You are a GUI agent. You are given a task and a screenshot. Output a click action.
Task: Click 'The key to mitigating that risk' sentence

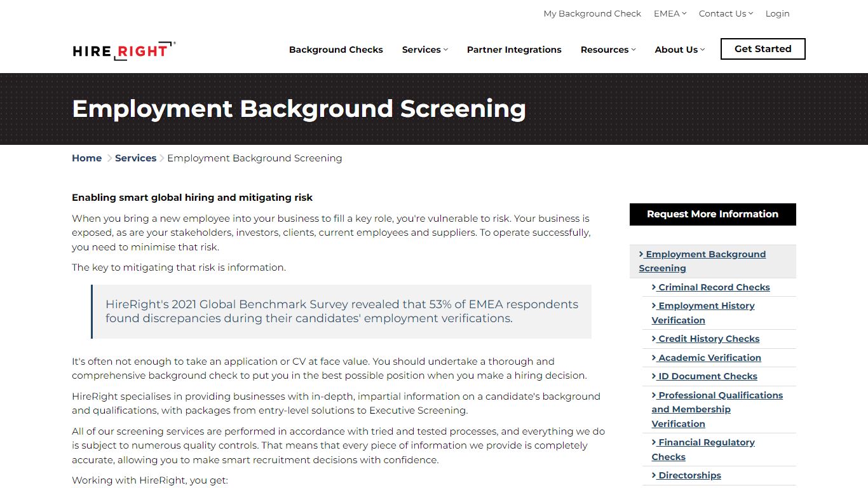(179, 268)
